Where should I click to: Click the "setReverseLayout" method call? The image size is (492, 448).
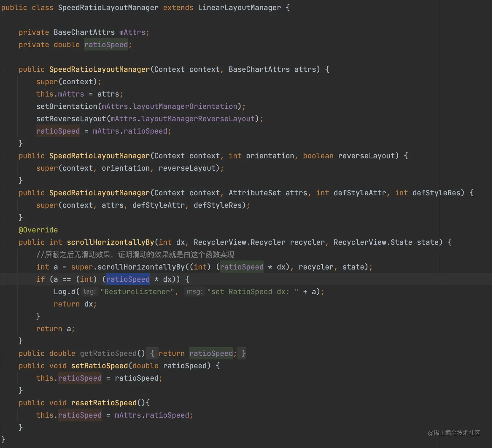[x=71, y=119]
